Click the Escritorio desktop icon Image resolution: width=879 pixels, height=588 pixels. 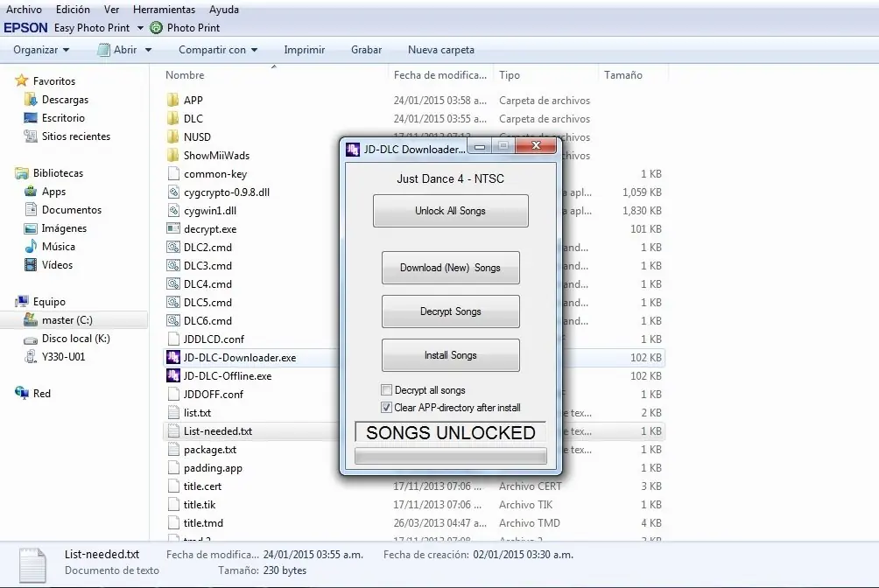coord(31,118)
